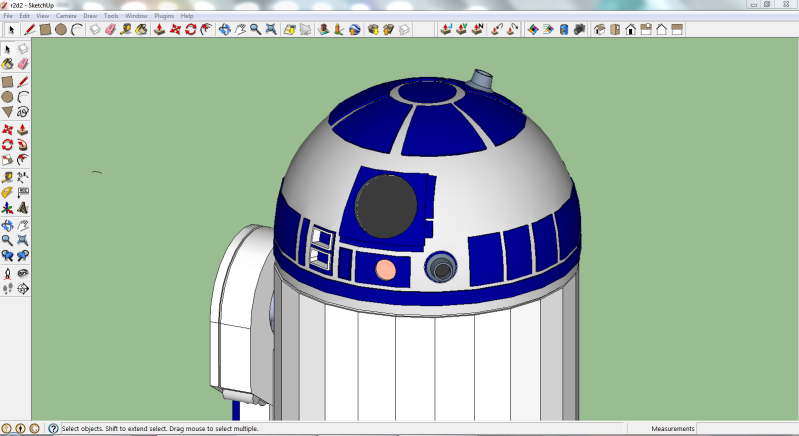The image size is (799, 436).
Task: Switch to Back view house outline icon
Action: 661,30
